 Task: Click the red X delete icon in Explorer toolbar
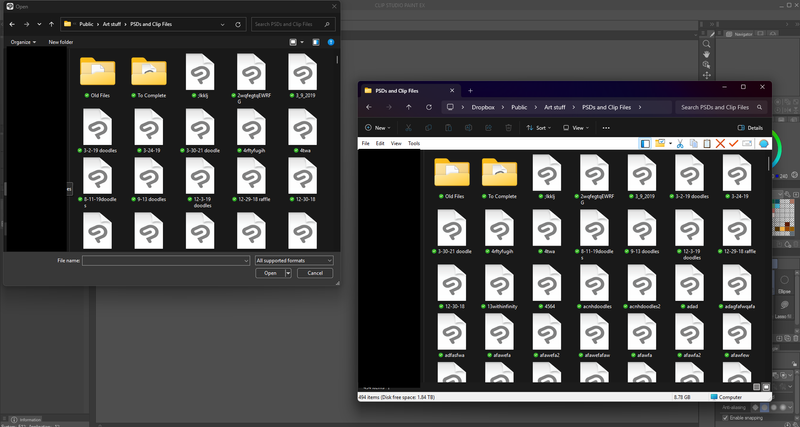(720, 143)
